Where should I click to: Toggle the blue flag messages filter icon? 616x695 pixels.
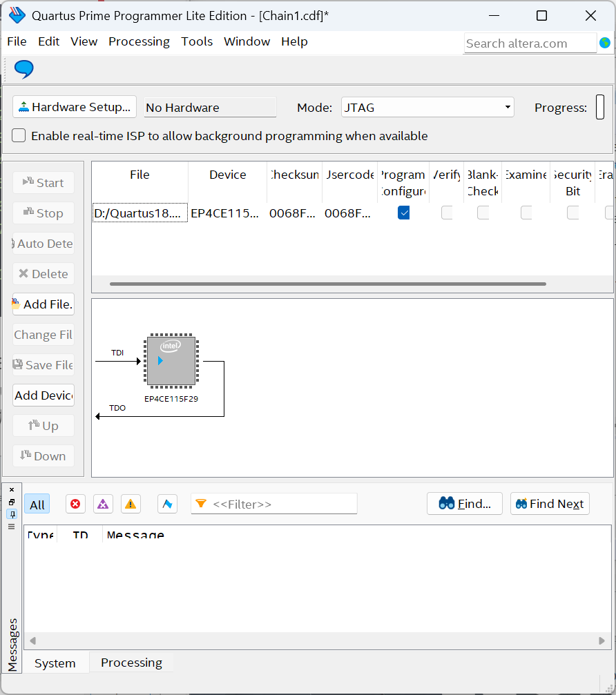(x=167, y=504)
